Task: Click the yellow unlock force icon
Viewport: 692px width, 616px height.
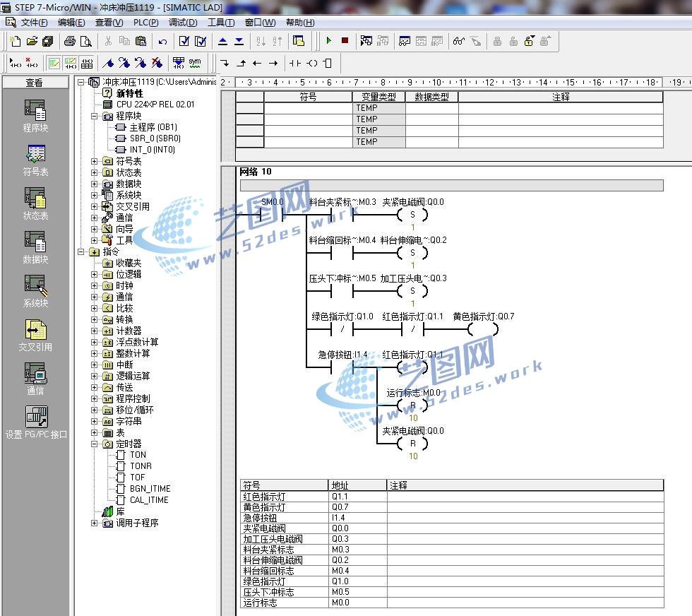Action: pos(529,41)
